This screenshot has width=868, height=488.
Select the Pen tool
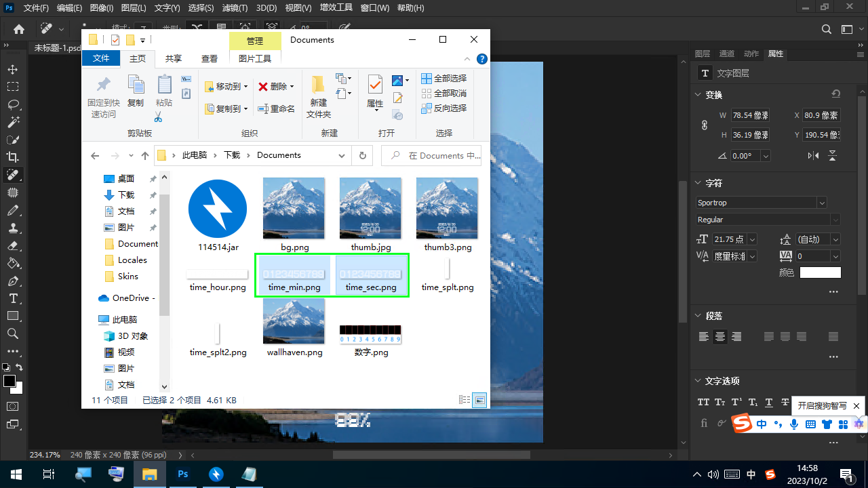pyautogui.click(x=13, y=281)
